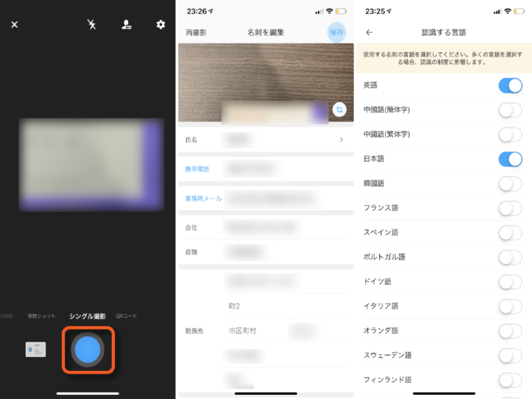The height and width of the screenshot is (399, 532).
Task: Turn off the 日本語 language toggle
Action: pyautogui.click(x=510, y=159)
